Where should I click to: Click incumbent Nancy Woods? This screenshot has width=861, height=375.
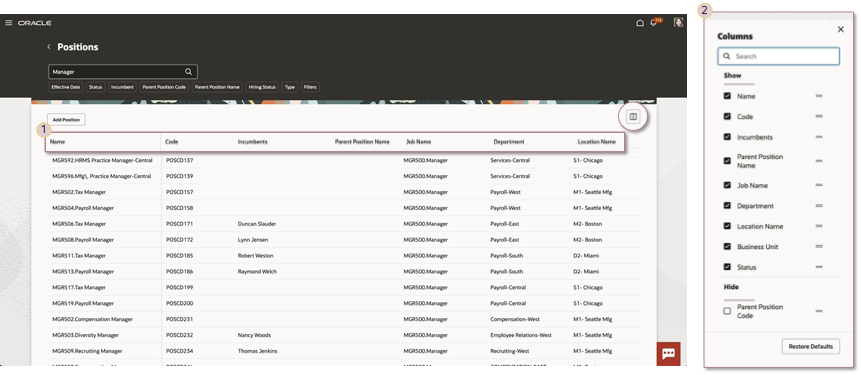(x=254, y=335)
